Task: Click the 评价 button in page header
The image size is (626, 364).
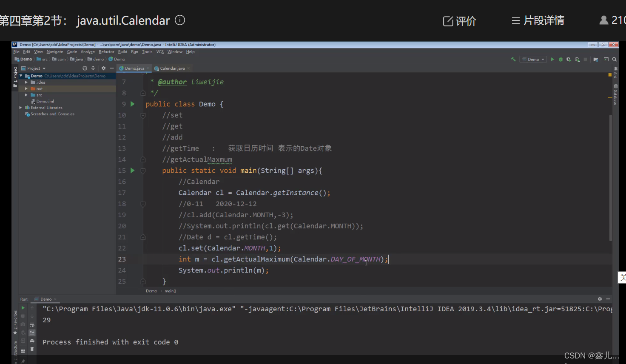Action: 460,21
